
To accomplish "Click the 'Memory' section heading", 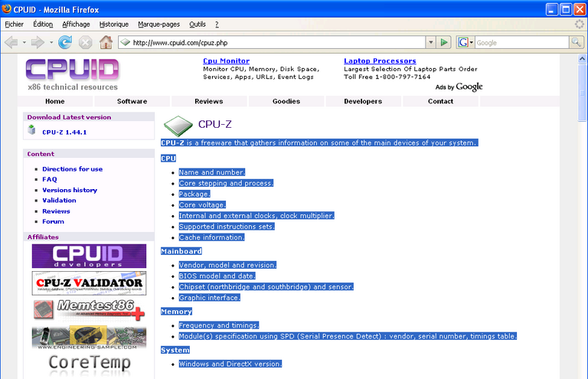I will (x=177, y=312).
